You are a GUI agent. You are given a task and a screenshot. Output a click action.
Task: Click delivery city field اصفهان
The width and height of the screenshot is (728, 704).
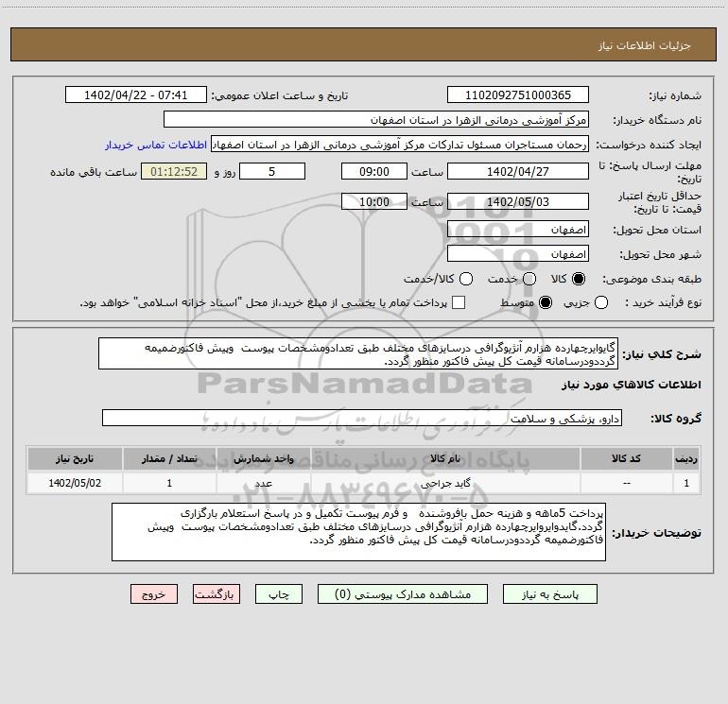coord(518,254)
